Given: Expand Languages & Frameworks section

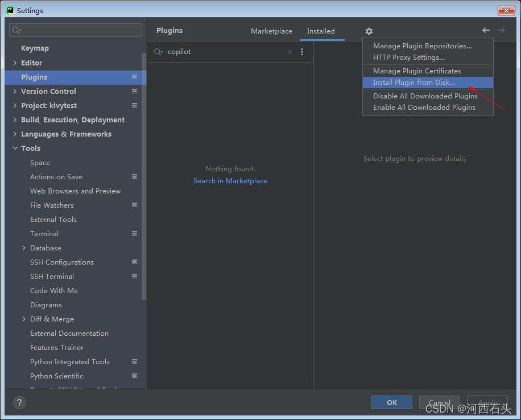Looking at the screenshot, I should [x=15, y=134].
